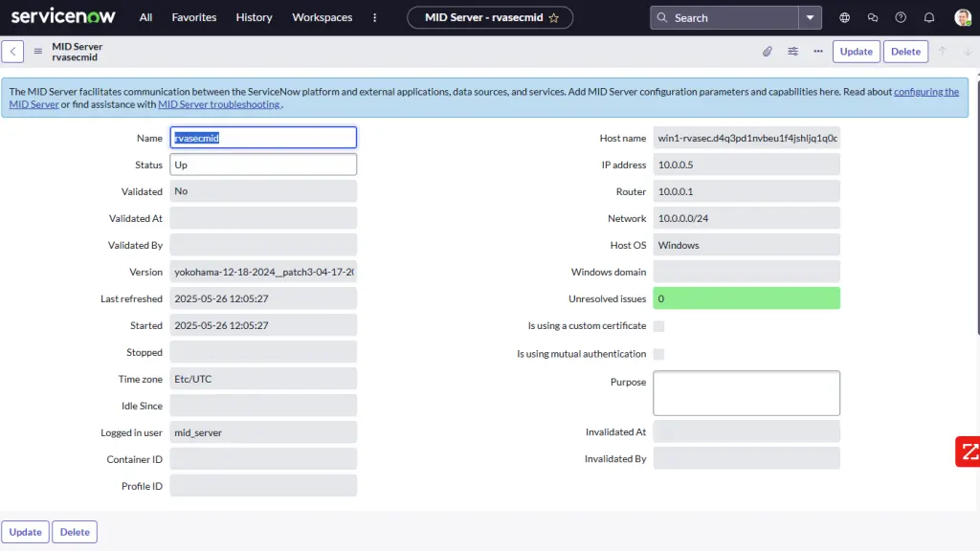This screenshot has width=980, height=551.
Task: Click the ServiceNow logo
Action: click(63, 16)
